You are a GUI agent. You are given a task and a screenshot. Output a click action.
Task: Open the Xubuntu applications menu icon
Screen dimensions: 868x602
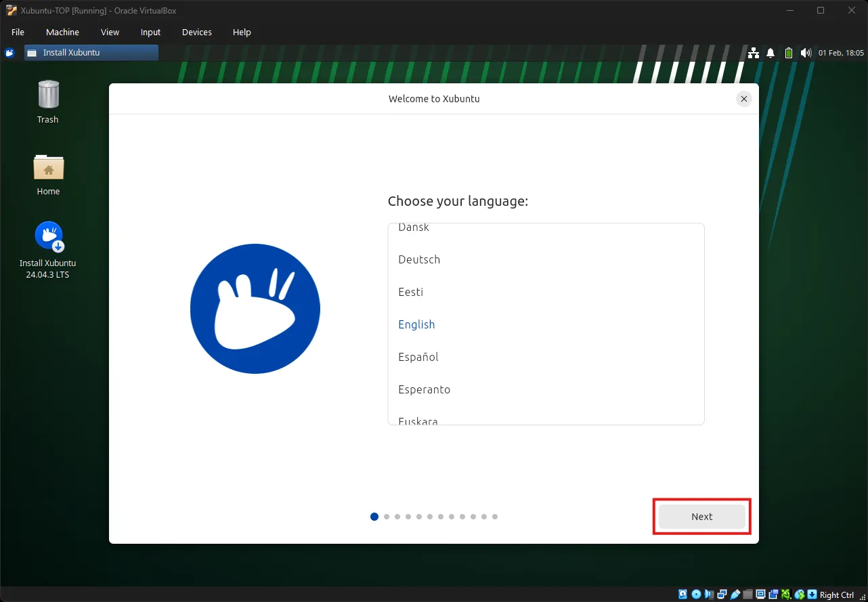[9, 52]
